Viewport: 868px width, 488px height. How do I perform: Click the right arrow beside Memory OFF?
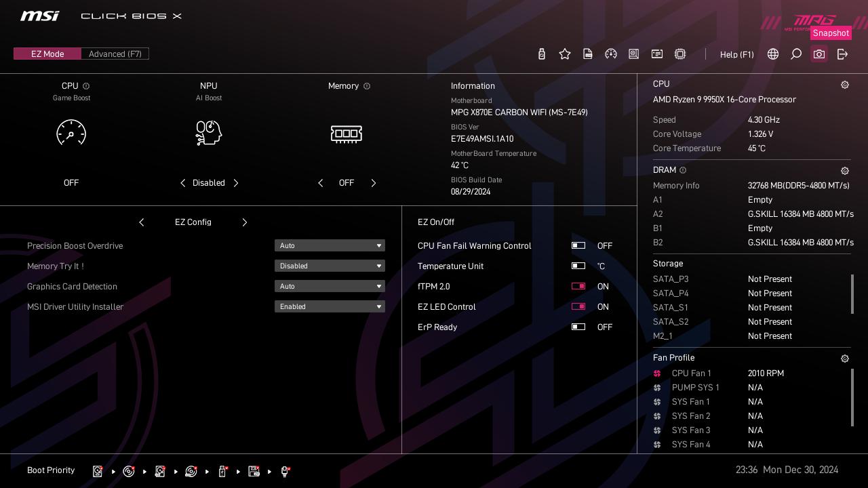pyautogui.click(x=374, y=183)
